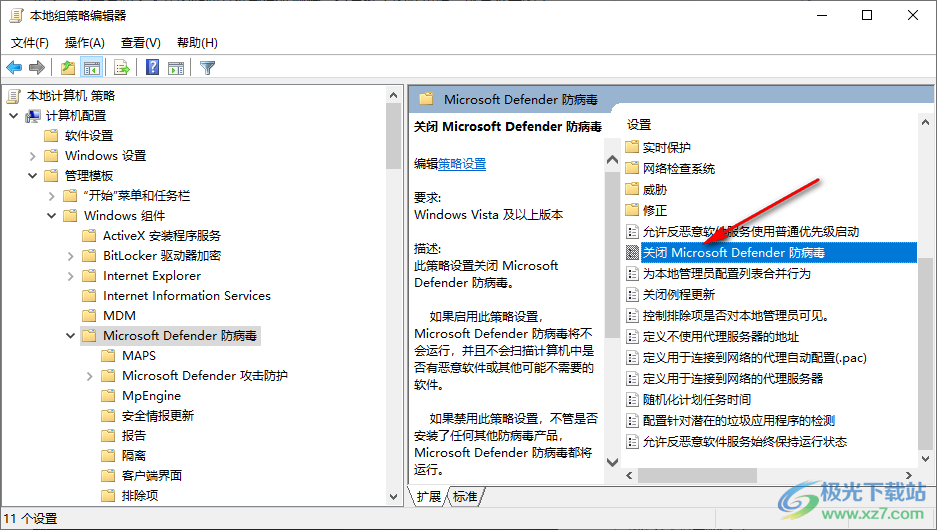The width and height of the screenshot is (937, 530).
Task: Select 允许反恶意软件服务使用普通优先级启动 setting
Action: [751, 232]
